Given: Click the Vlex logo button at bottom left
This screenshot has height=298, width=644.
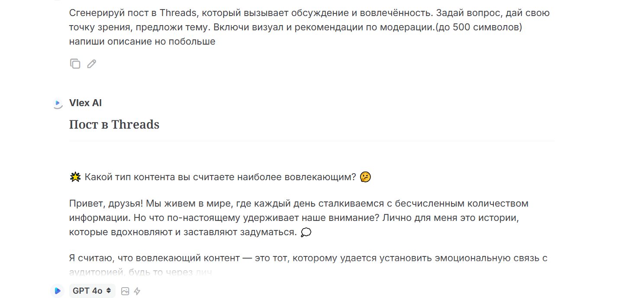Looking at the screenshot, I should [x=58, y=291].
